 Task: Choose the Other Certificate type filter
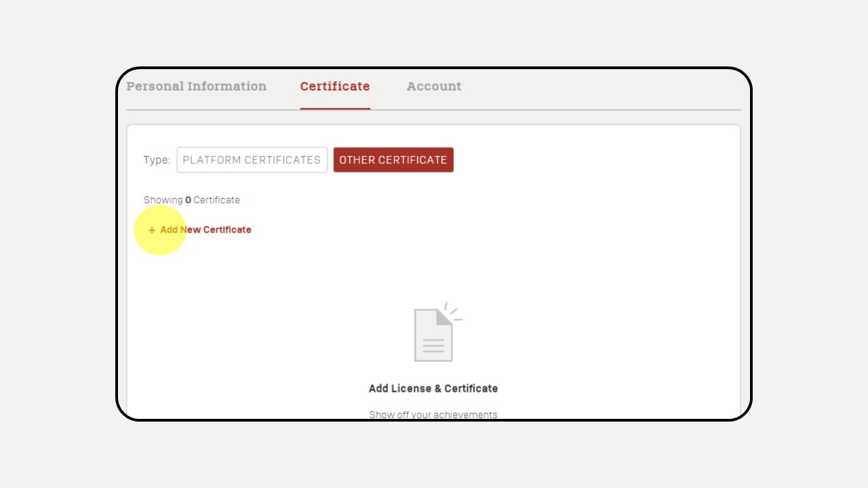(x=393, y=160)
